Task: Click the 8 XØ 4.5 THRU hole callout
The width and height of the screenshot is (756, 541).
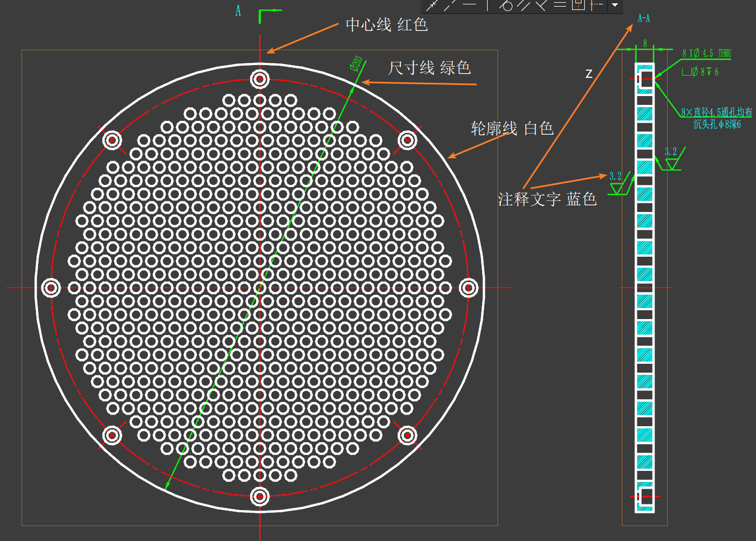Action: (x=706, y=54)
